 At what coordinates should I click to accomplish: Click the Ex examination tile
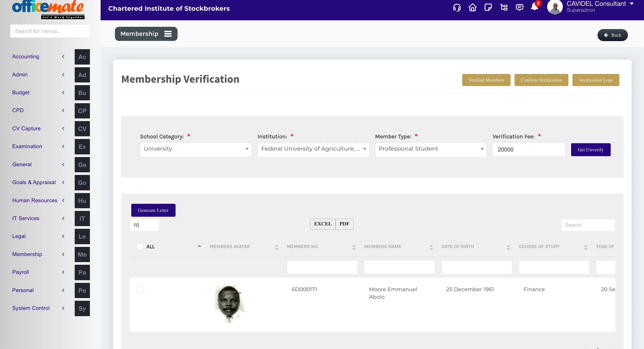82,147
